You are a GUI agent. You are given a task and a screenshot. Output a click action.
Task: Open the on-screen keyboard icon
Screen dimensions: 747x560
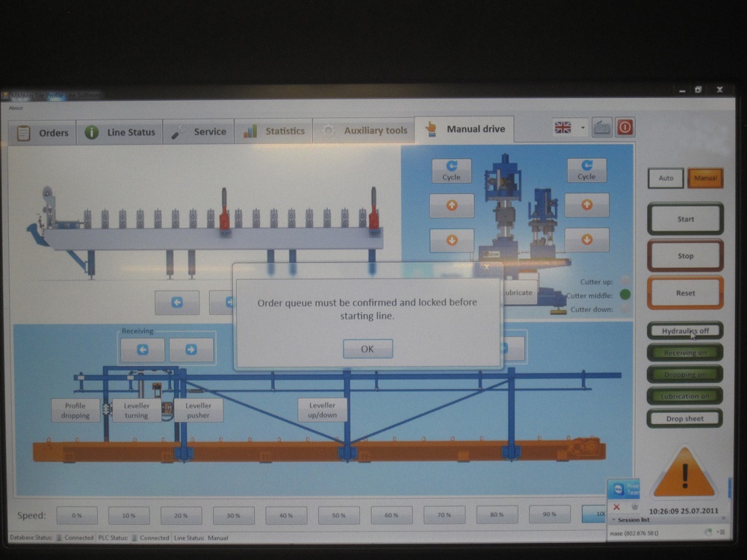coord(601,128)
